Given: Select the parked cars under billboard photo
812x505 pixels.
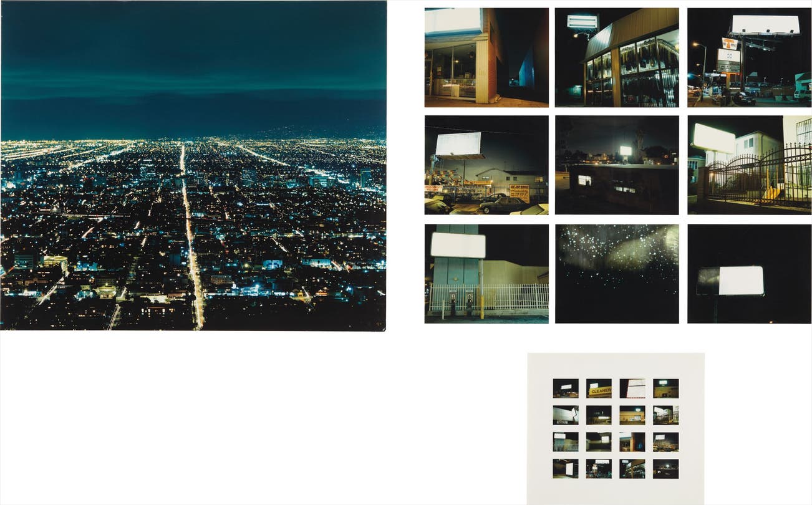Looking at the screenshot, I should [486, 165].
